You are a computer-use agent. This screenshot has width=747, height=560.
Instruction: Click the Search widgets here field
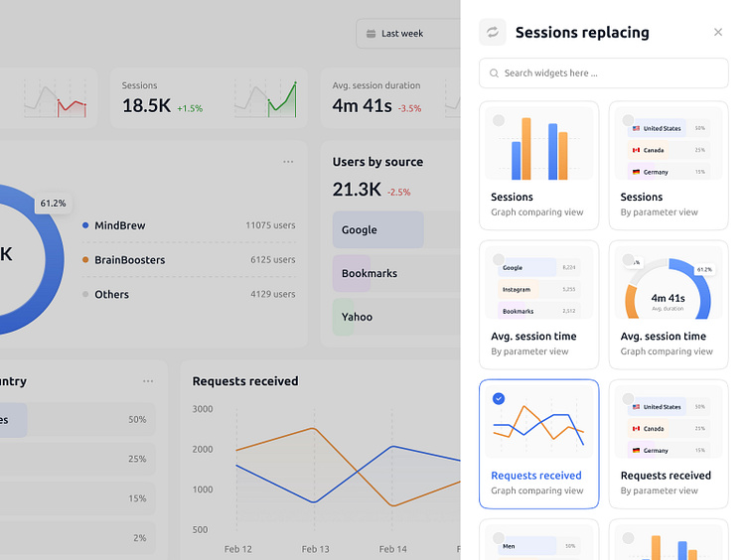(604, 72)
